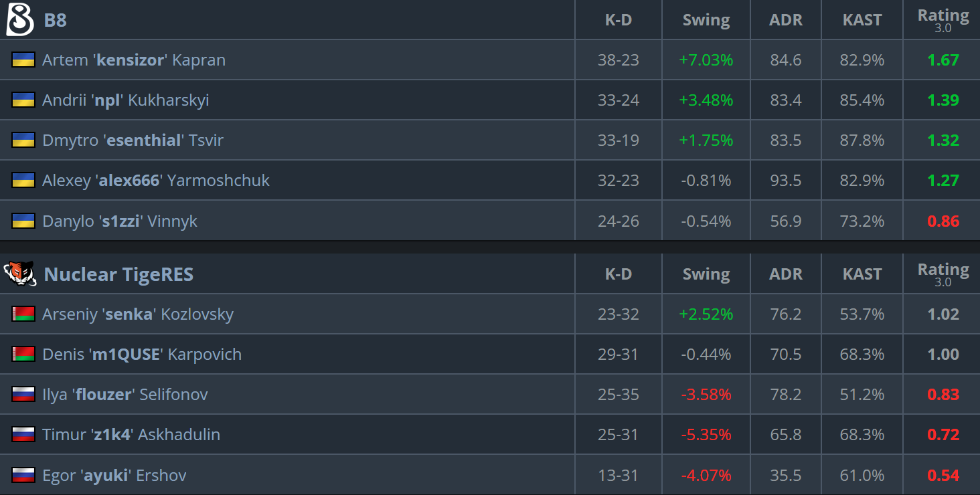This screenshot has width=980, height=495.
Task: Click the Ukraine flag beside kensizor
Action: point(23,60)
